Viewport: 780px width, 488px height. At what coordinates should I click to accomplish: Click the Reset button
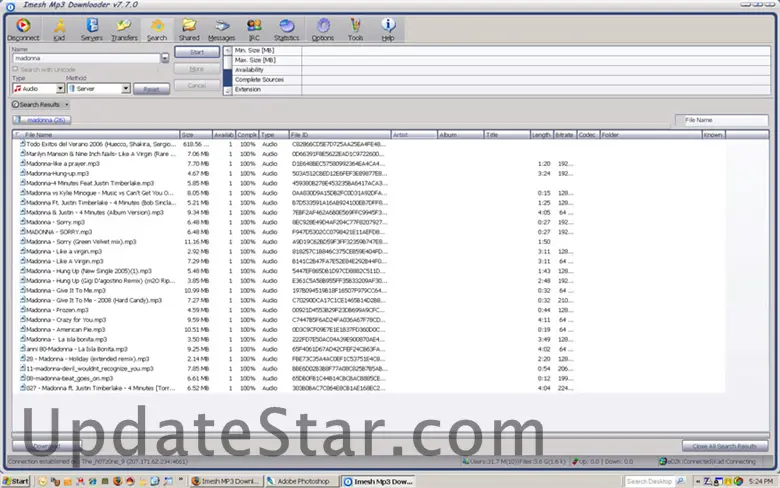pos(152,89)
